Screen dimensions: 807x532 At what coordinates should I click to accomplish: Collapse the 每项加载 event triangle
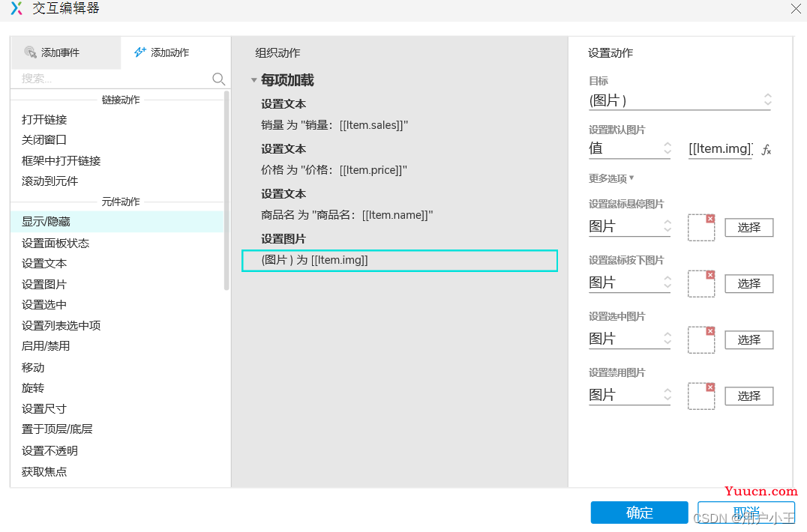click(x=253, y=80)
